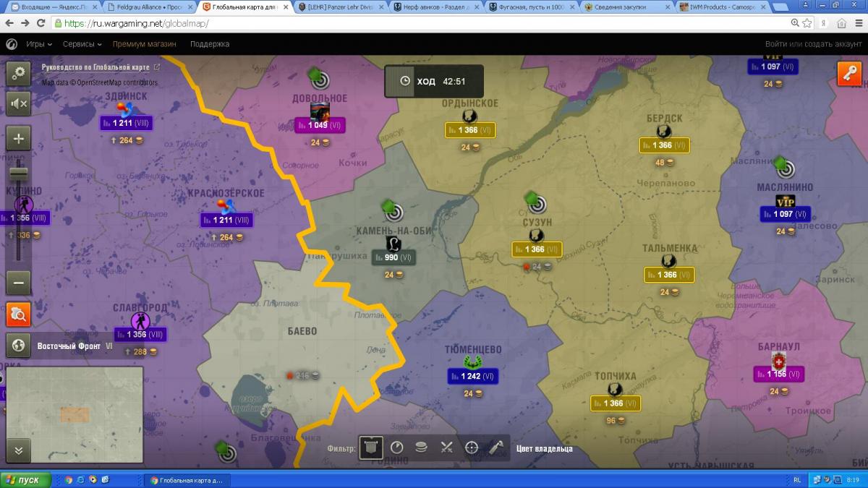Click Ордынское clan emblem icon
Viewport: 868px width, 488px height.
point(469,116)
